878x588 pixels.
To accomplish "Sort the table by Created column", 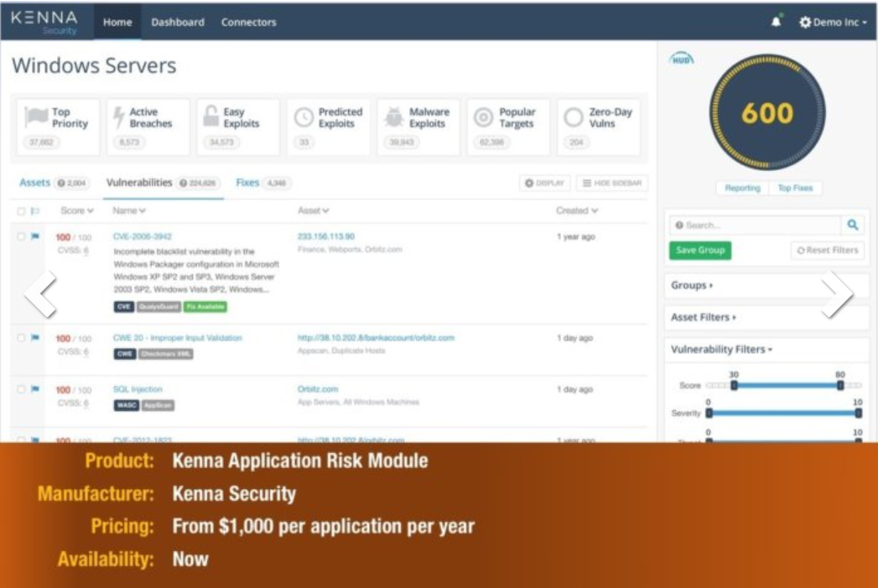I will coord(577,211).
